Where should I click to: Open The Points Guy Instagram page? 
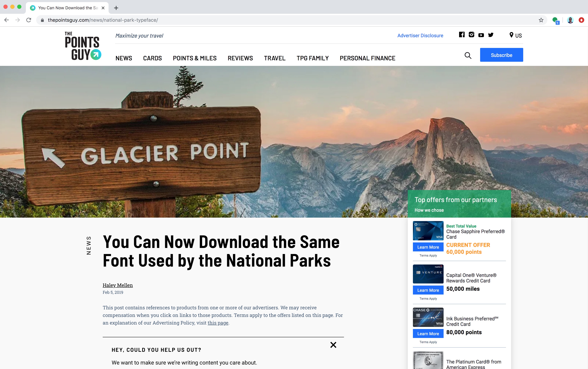coord(472,35)
